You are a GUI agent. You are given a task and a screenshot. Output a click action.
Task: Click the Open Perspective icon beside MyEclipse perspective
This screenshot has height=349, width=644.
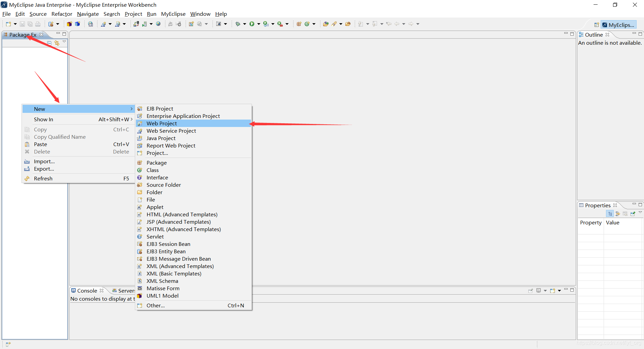[x=597, y=25]
